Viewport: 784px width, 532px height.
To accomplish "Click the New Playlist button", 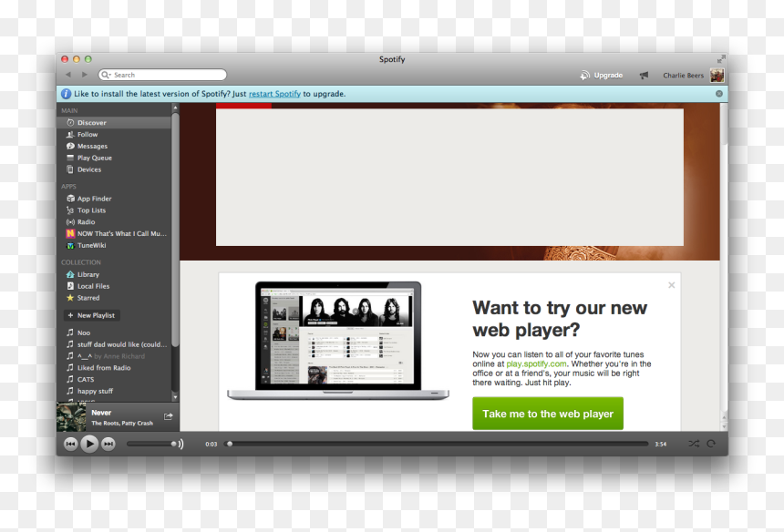I will point(92,316).
